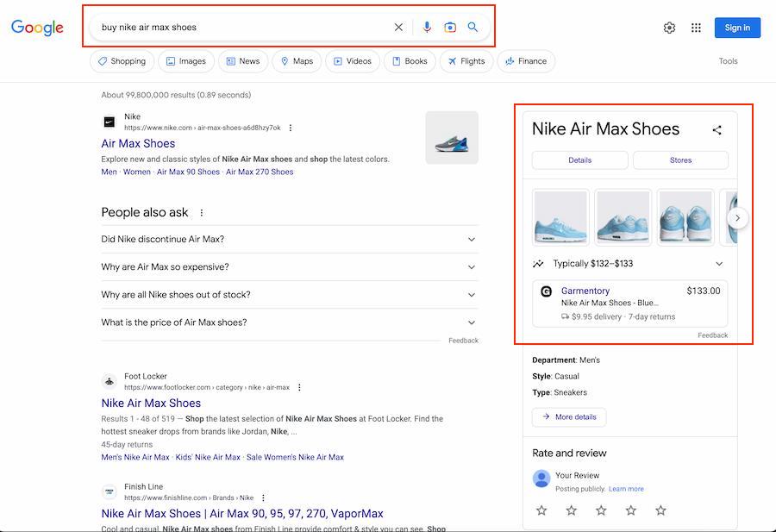Click the Finish Line favicon
This screenshot has height=532, width=776.
point(110,492)
